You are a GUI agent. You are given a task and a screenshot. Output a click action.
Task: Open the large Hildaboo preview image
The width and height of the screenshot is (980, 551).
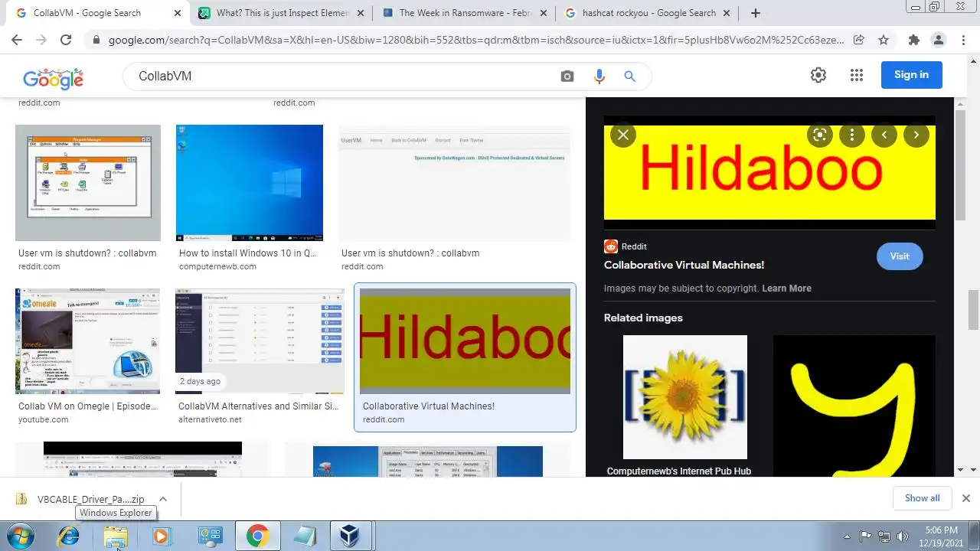coord(769,172)
